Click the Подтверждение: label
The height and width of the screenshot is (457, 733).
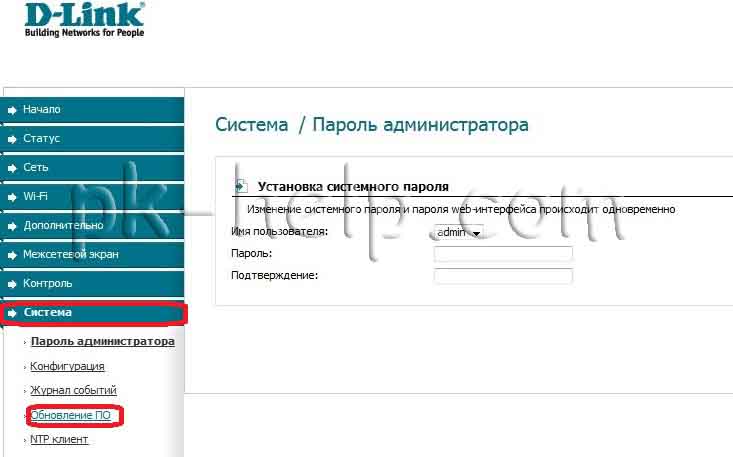click(274, 276)
